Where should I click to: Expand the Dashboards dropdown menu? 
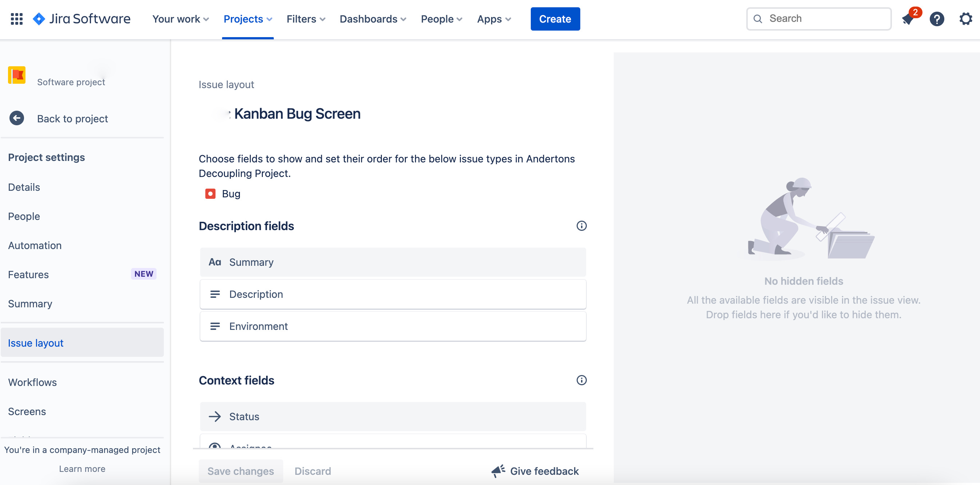(373, 19)
